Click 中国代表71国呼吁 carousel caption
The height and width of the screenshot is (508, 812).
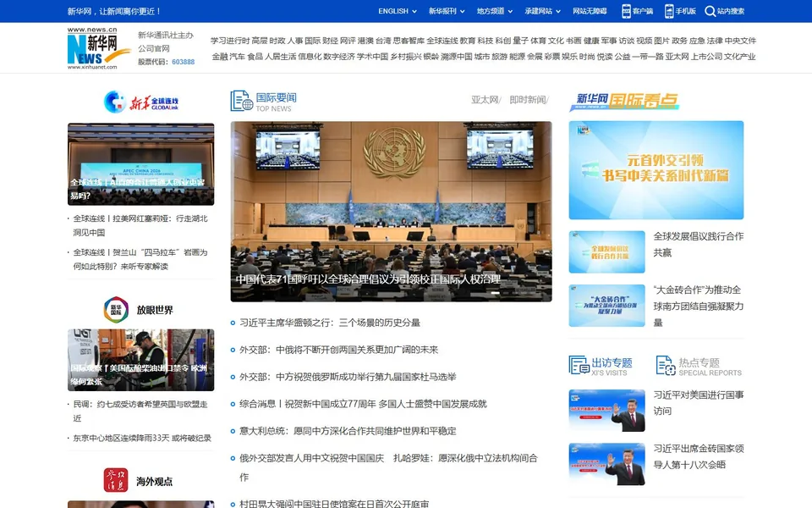coord(368,279)
